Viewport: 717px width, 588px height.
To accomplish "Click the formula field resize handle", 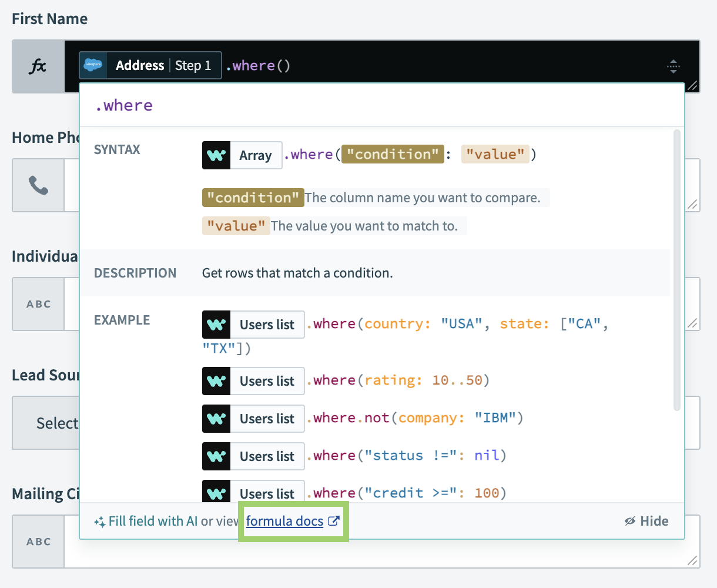I will pyautogui.click(x=692, y=86).
